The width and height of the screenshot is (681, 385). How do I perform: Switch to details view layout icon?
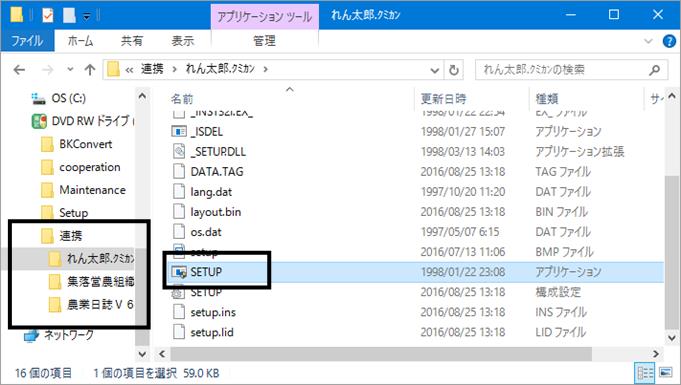pyautogui.click(x=645, y=373)
